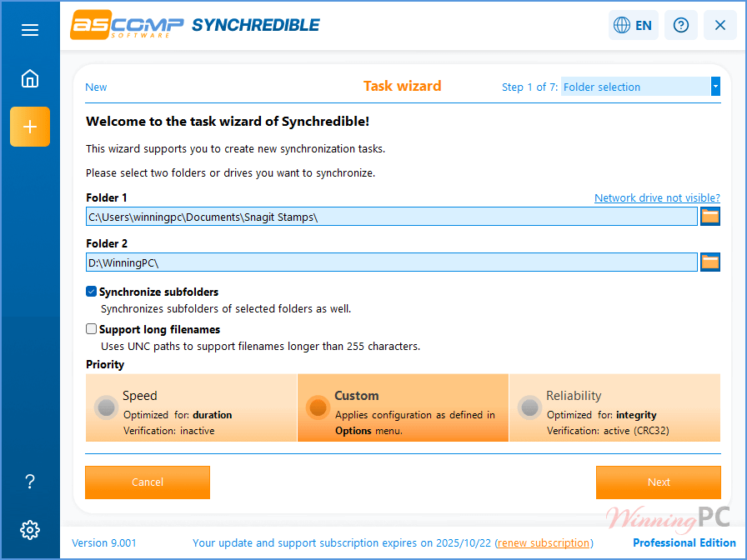Select Reliability priority option
747x560 pixels.
[614, 407]
